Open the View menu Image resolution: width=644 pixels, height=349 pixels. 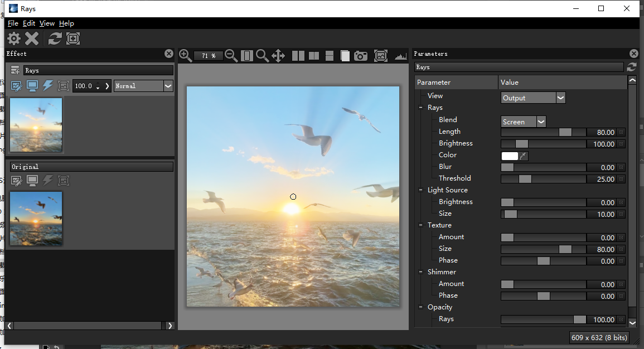[47, 23]
